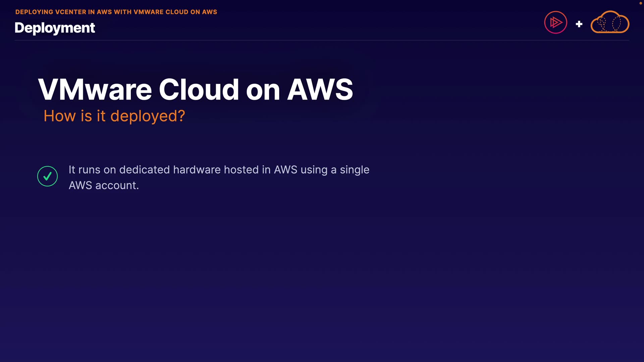Click the word deployed? in the orange subtitle
Screen dimensions: 644x362
pyautogui.click(x=148, y=116)
